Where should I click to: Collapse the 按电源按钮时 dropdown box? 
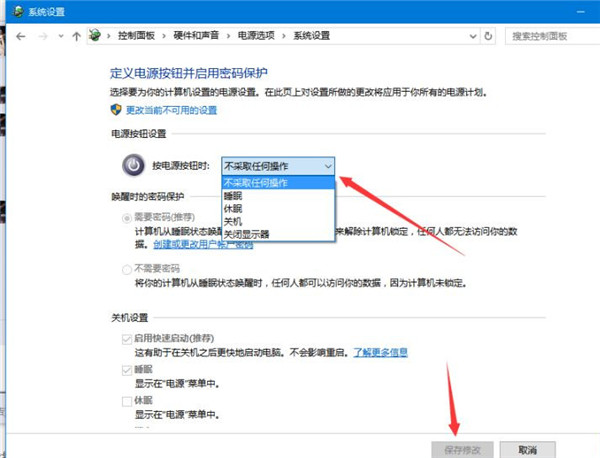tap(328, 166)
